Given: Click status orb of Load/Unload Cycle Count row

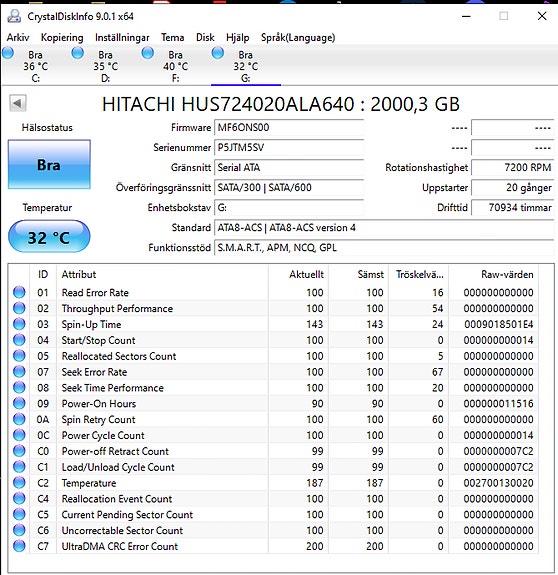Looking at the screenshot, I should (x=19, y=467).
